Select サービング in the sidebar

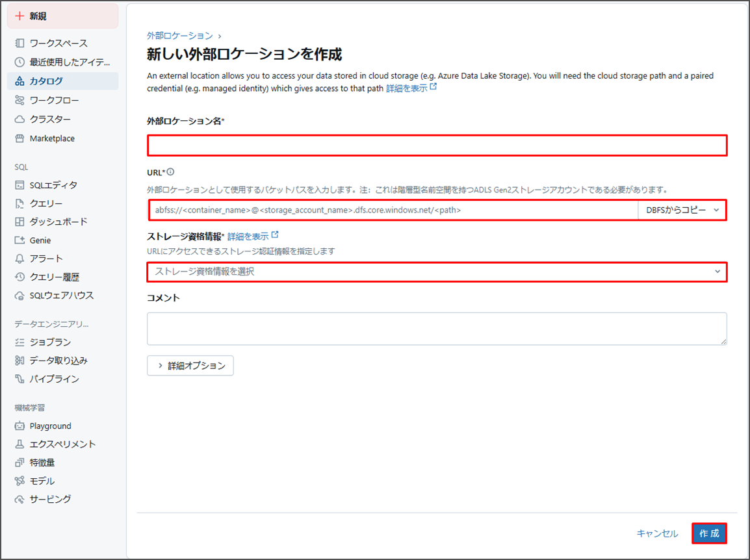(x=62, y=500)
